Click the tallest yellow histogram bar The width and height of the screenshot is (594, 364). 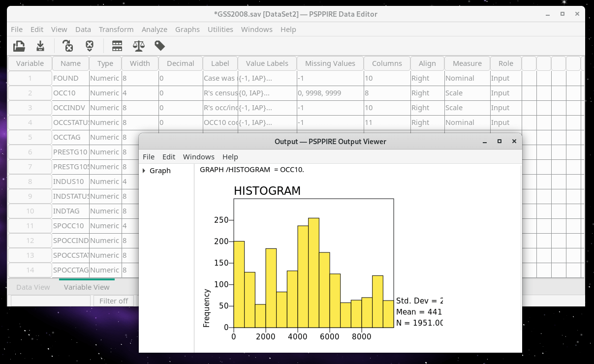pyautogui.click(x=313, y=273)
